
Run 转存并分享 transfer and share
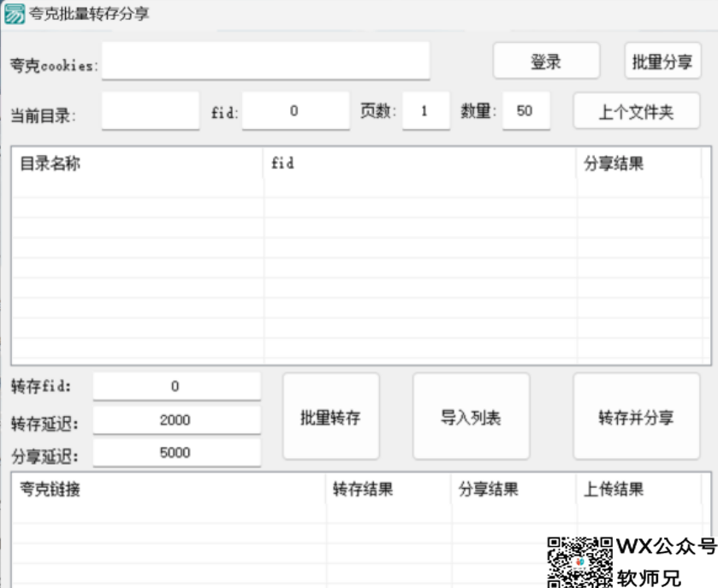[x=636, y=417]
